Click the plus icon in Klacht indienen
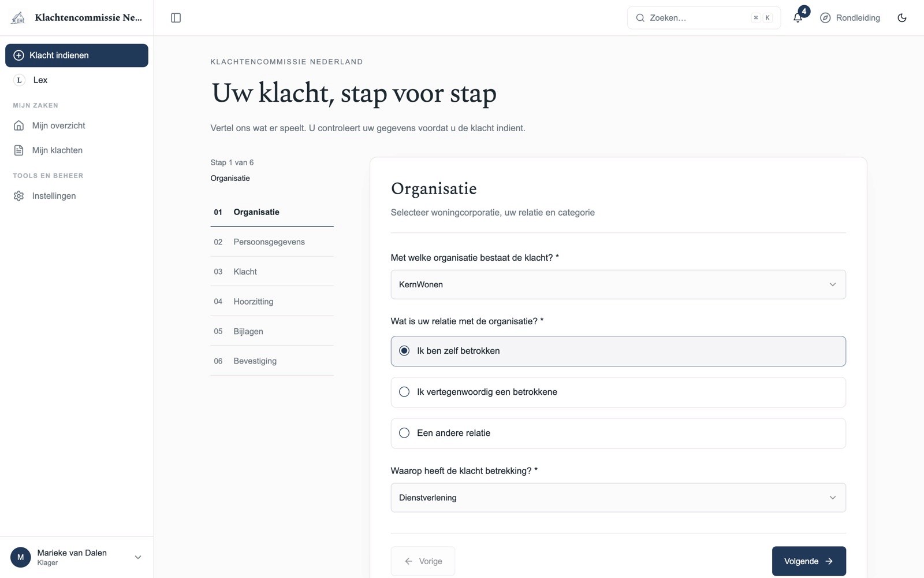The height and width of the screenshot is (578, 924). tap(18, 55)
